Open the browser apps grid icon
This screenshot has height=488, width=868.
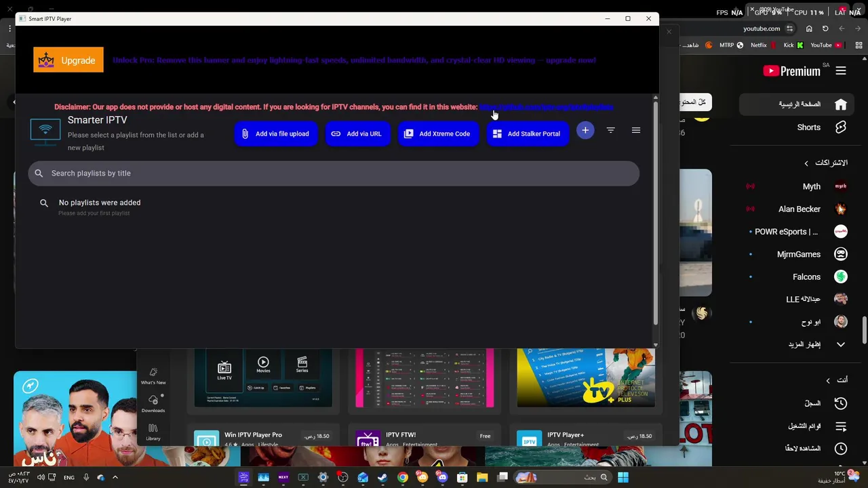point(859,45)
